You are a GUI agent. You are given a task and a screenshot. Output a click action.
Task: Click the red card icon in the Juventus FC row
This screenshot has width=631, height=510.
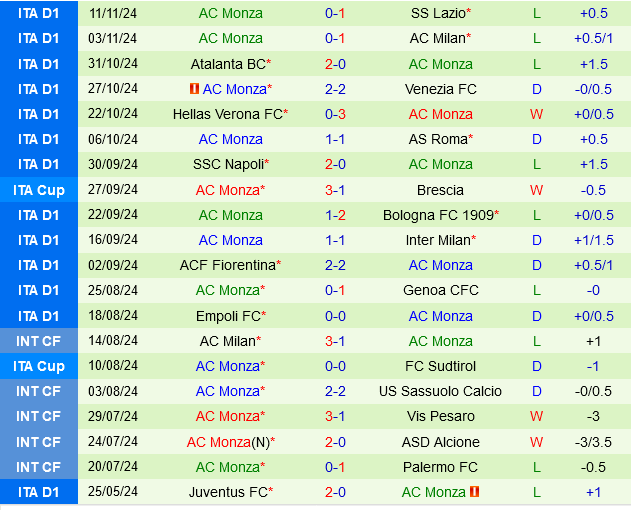click(475, 492)
